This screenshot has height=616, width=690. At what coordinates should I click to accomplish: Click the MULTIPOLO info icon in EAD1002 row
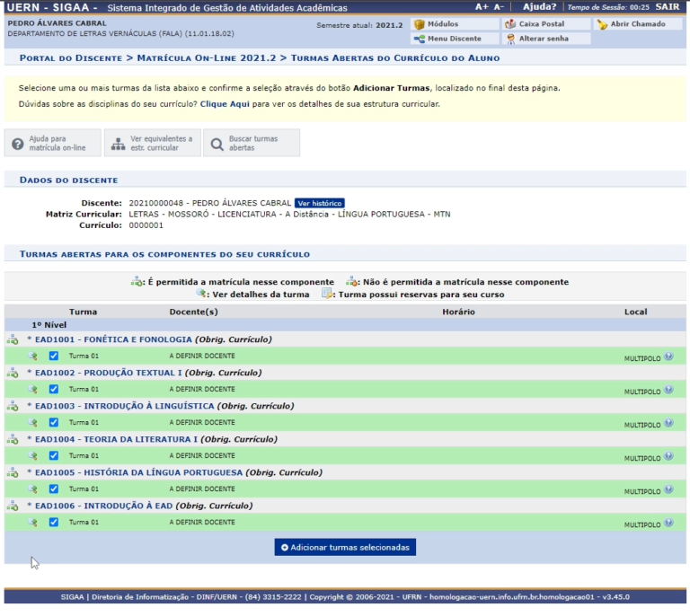(x=668, y=390)
